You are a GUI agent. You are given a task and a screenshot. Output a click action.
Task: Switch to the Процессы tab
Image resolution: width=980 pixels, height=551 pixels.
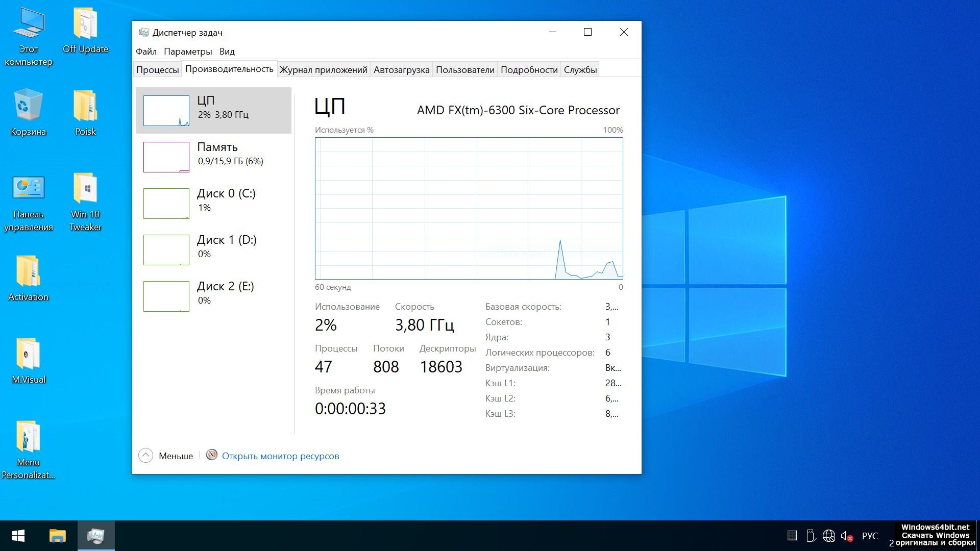click(157, 70)
